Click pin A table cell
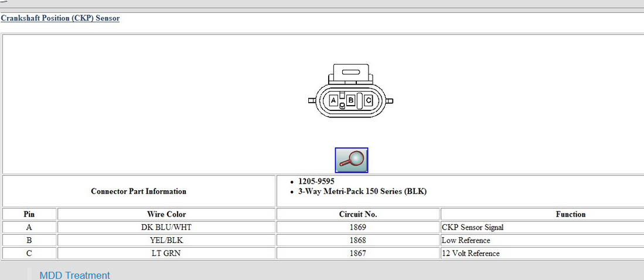Viewport: 644px width, 280px height. [29, 227]
